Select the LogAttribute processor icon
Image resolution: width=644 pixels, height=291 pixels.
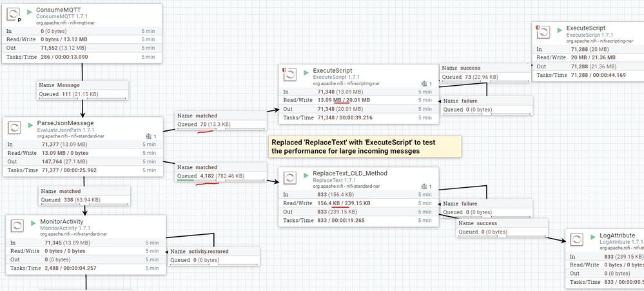pyautogui.click(x=577, y=240)
